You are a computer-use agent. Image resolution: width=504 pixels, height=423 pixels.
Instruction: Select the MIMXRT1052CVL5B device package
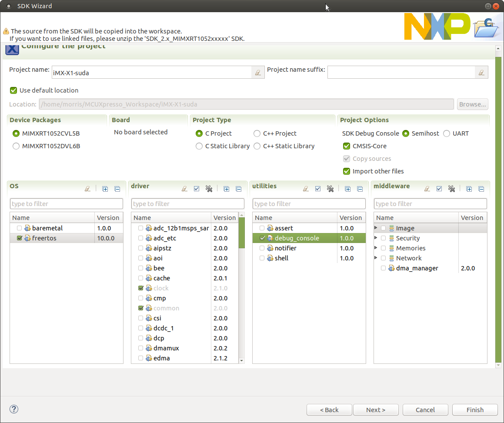[x=16, y=133]
